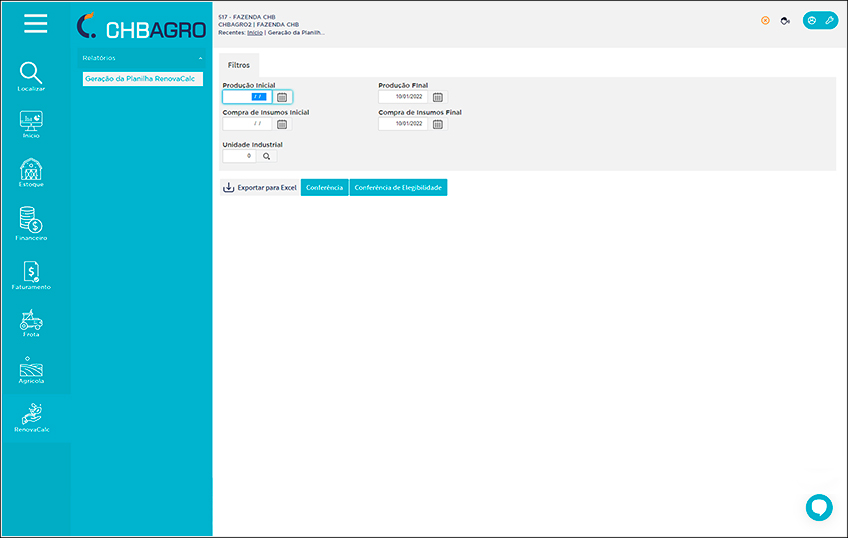Click Exportar para Excel

(259, 187)
